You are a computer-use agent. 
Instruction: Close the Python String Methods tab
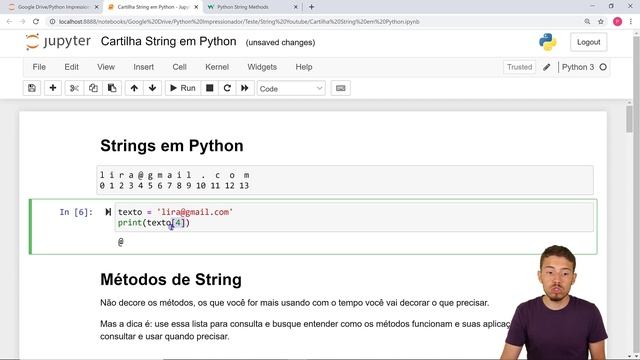coord(296,7)
